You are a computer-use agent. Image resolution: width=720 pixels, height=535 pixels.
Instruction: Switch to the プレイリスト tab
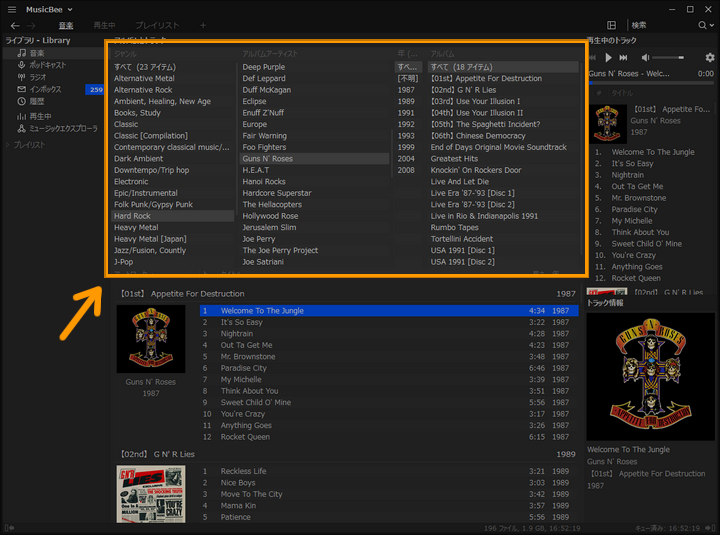[157, 26]
